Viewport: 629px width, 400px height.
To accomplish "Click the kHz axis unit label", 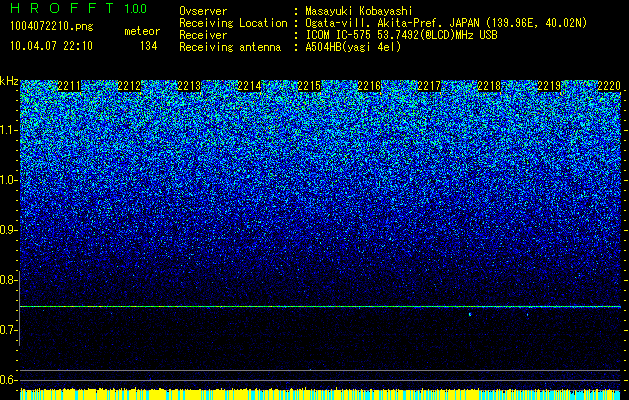I will (x=9, y=81).
